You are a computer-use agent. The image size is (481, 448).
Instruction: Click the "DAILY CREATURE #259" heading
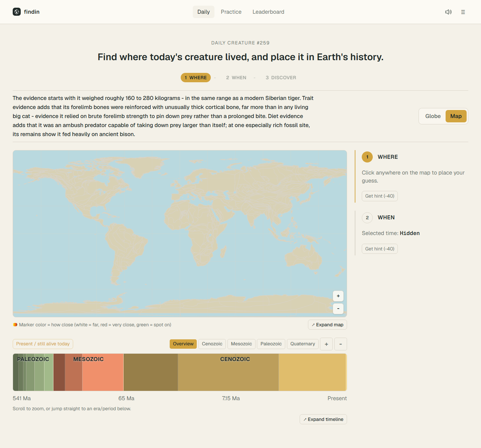[240, 43]
